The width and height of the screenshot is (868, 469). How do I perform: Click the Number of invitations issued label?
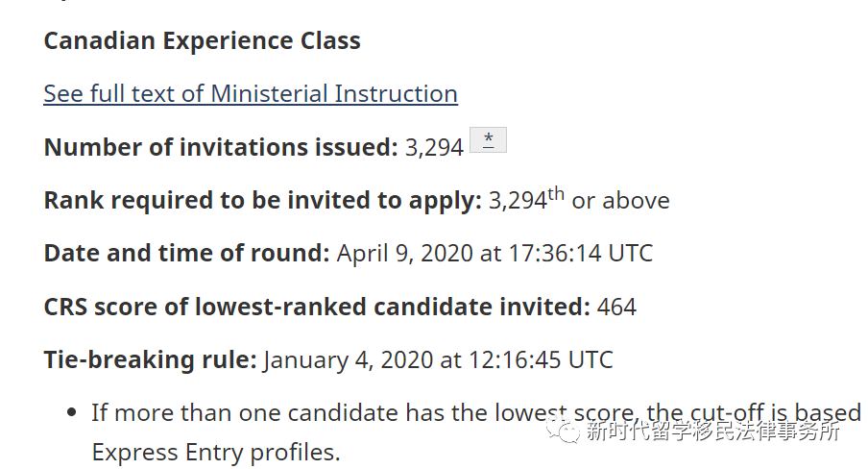221,147
